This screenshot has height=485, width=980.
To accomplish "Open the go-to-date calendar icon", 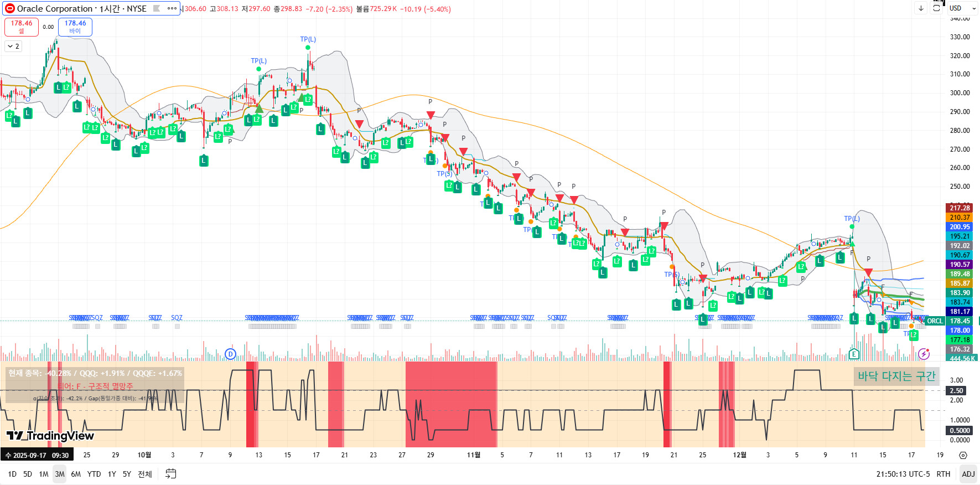I will pyautogui.click(x=171, y=474).
